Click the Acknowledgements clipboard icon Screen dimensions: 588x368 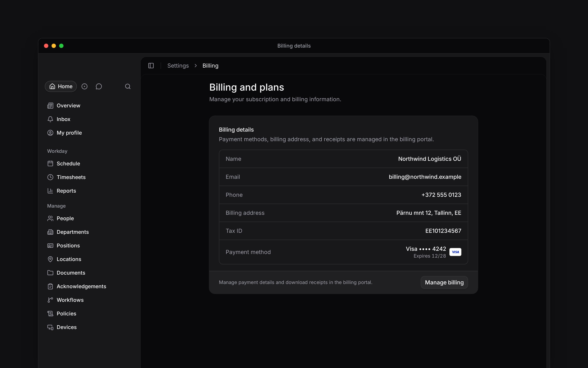tap(50, 286)
